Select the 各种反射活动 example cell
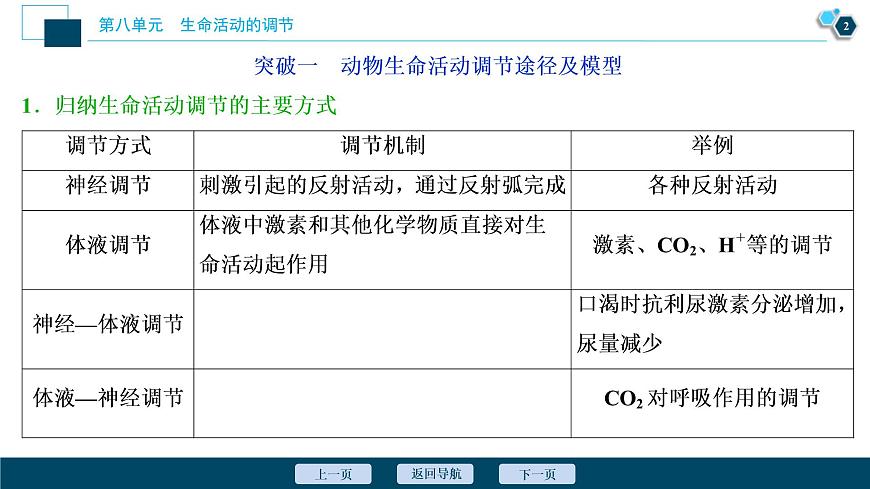This screenshot has width=870, height=489. [x=711, y=186]
